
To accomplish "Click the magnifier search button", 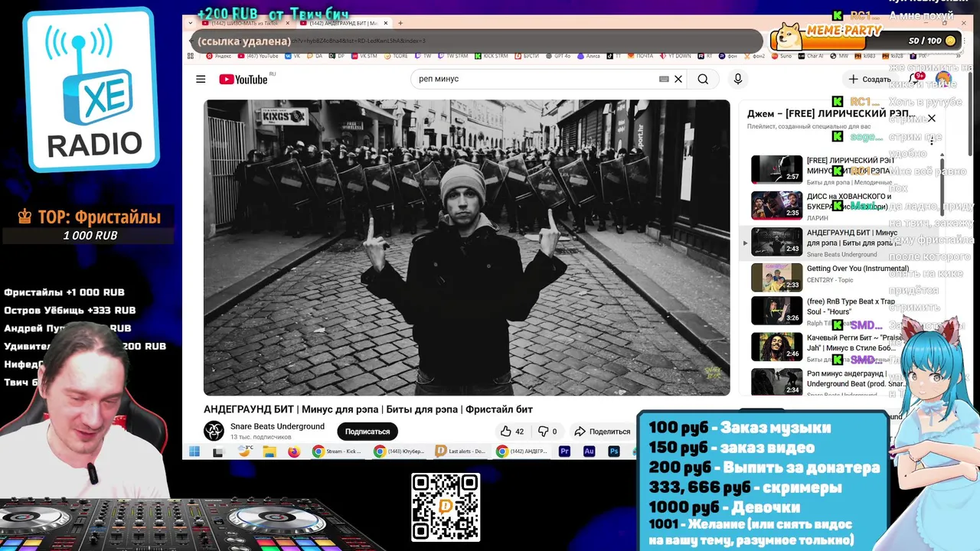I will click(x=703, y=79).
